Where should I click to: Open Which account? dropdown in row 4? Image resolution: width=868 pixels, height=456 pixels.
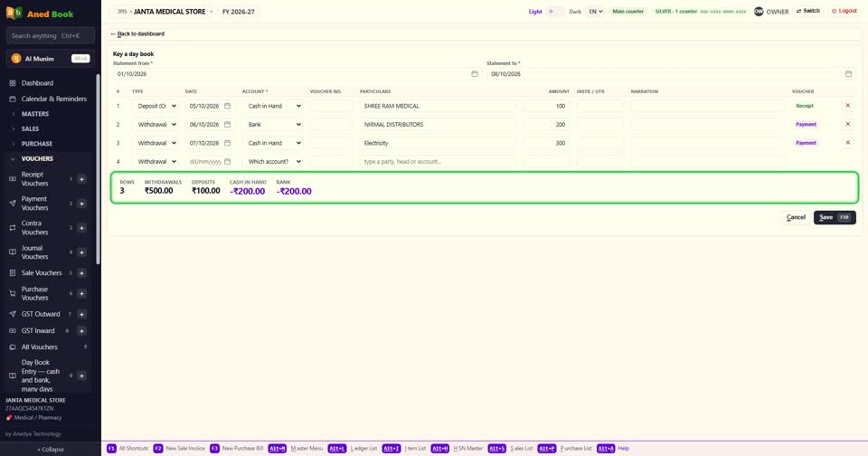[x=275, y=162]
